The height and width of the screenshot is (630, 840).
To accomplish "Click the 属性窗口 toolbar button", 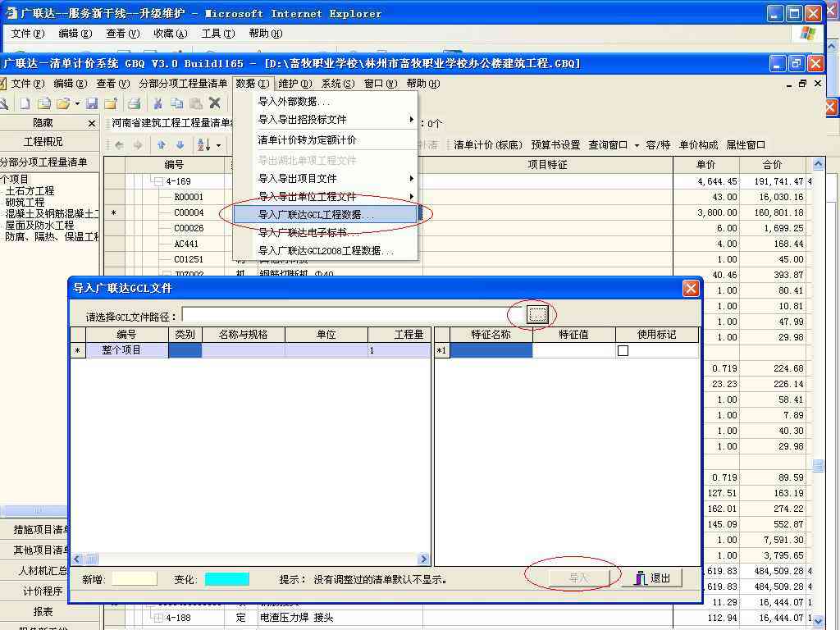I will [x=746, y=145].
